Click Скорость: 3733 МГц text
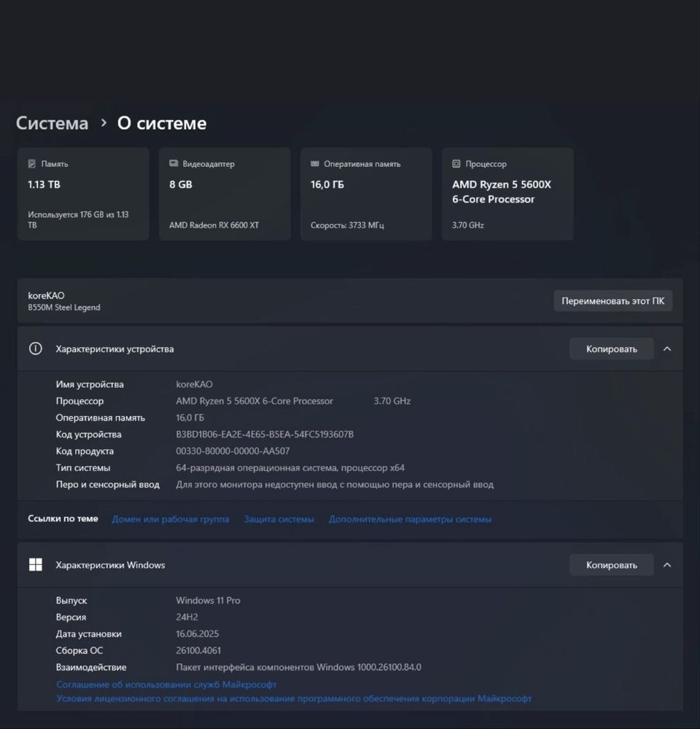Screen dimensions: 700x729 coord(347,225)
